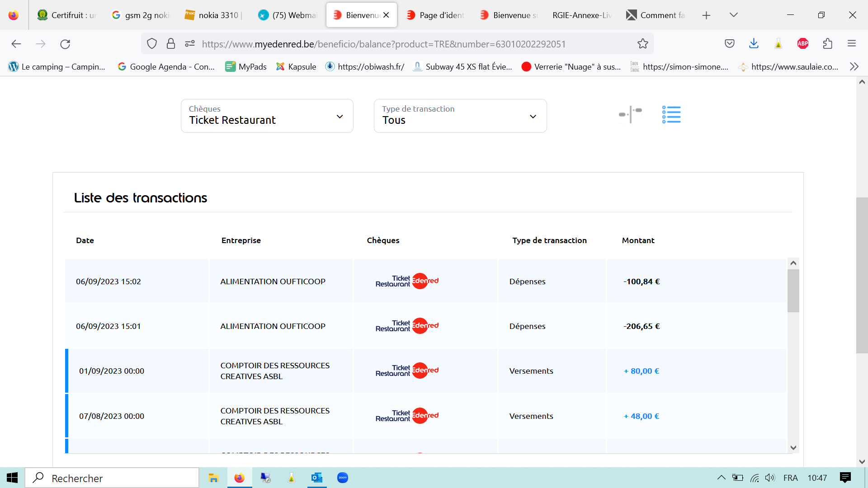The image size is (868, 488).
Task: Open the List all tabs dropdown arrow
Action: [x=734, y=15]
